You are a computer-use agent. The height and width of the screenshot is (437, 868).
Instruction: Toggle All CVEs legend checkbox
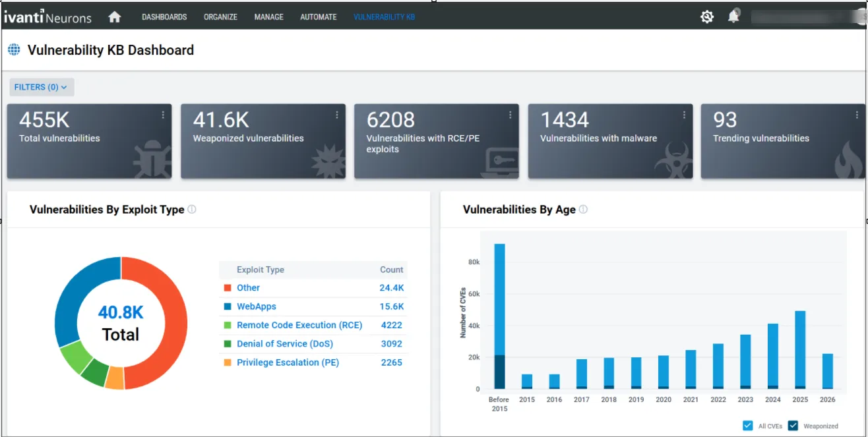(747, 426)
